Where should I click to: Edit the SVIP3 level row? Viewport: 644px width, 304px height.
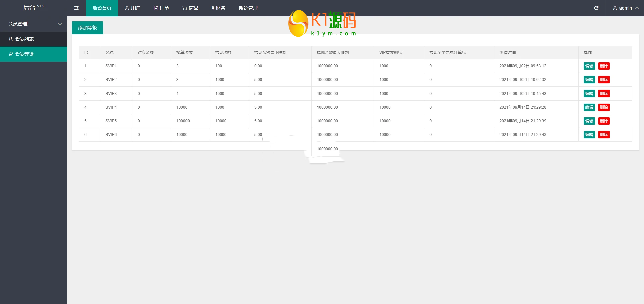[x=589, y=94]
